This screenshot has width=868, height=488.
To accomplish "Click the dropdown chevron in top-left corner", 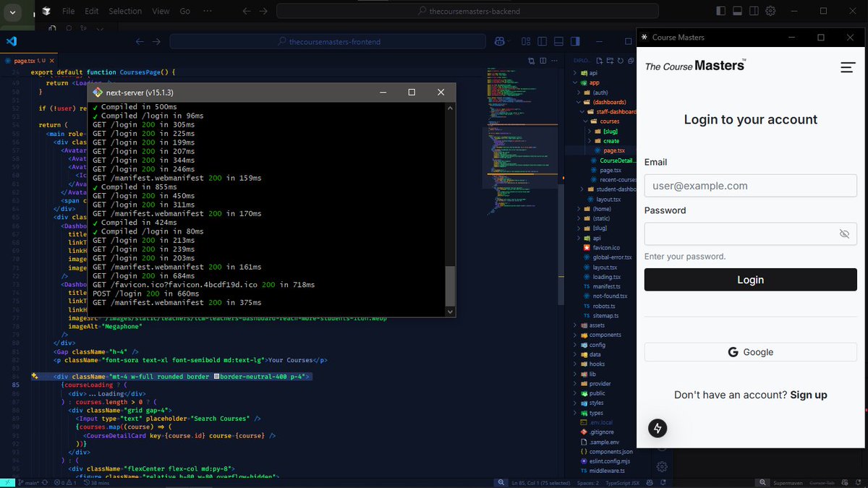I will click(x=12, y=12).
